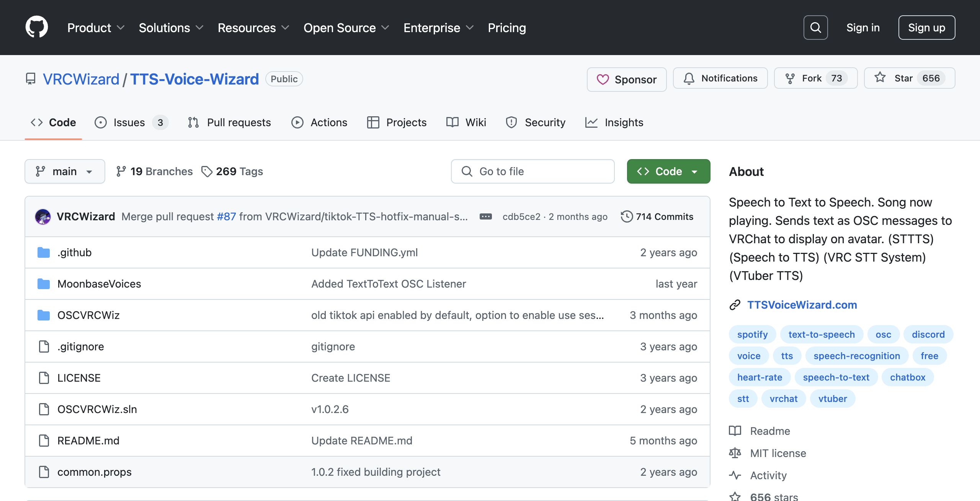Screen dimensions: 980x501
Task: Click the Go to file search field
Action: (x=532, y=171)
